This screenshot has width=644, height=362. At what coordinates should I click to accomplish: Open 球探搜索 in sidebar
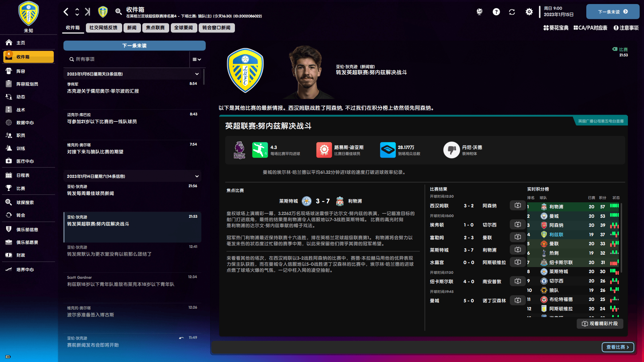pos(28,202)
